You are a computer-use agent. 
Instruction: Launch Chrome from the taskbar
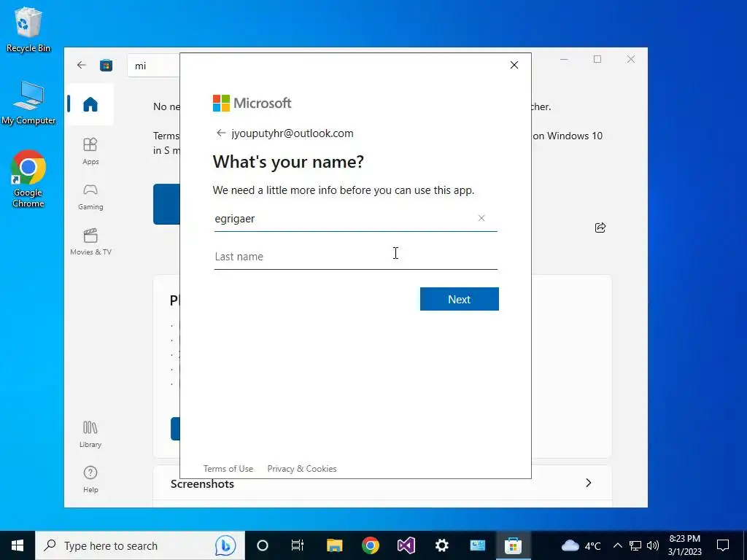pos(370,545)
